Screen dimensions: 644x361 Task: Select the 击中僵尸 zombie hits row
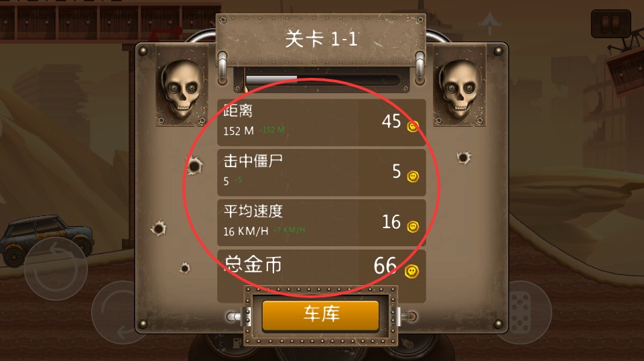(321, 172)
